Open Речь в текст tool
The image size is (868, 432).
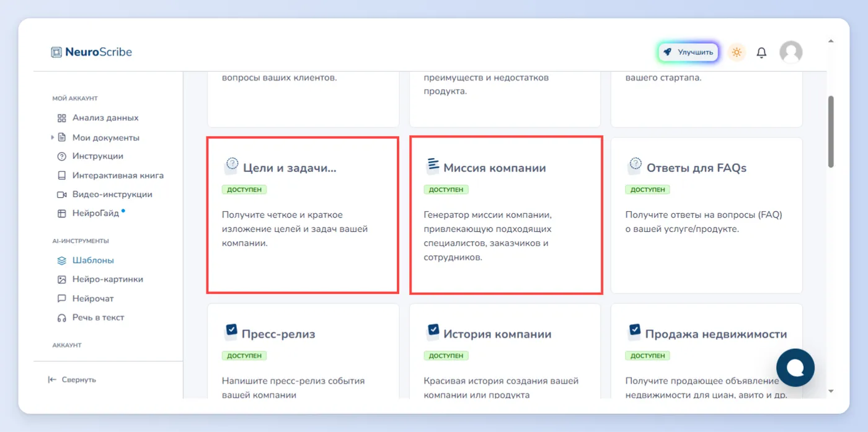coord(99,318)
